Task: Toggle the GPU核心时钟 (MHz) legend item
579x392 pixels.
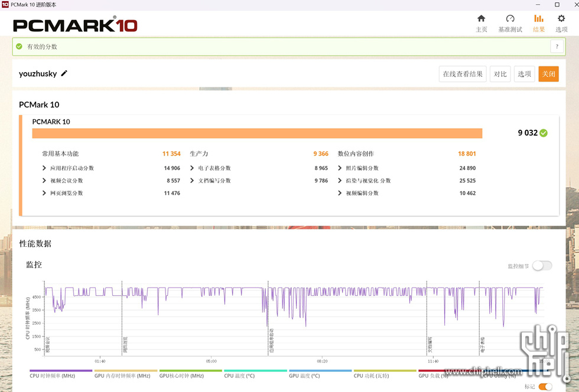Action: click(x=190, y=374)
